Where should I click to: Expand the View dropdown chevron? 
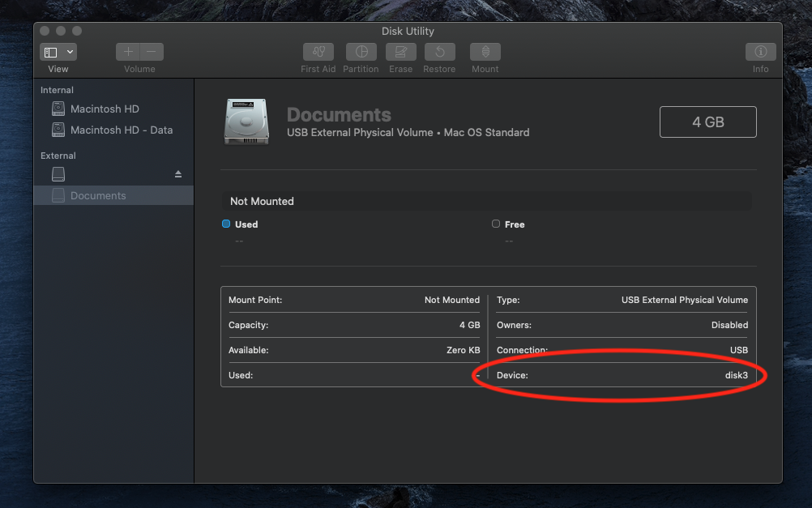click(x=70, y=52)
